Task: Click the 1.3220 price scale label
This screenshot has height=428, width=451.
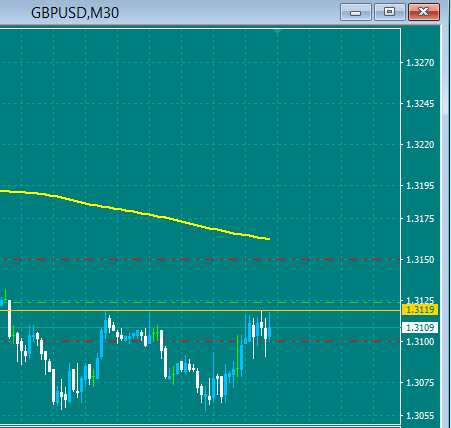Action: [x=420, y=145]
